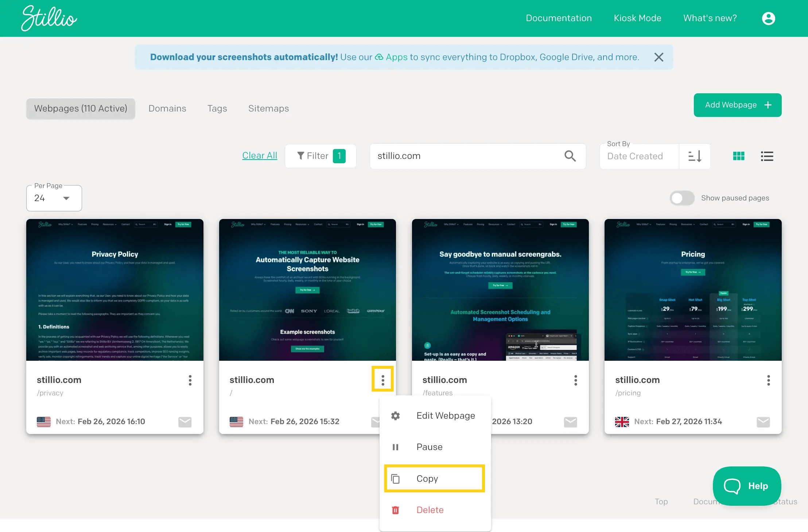This screenshot has height=532, width=808.
Task: Click the Add Webpage button
Action: (x=737, y=105)
